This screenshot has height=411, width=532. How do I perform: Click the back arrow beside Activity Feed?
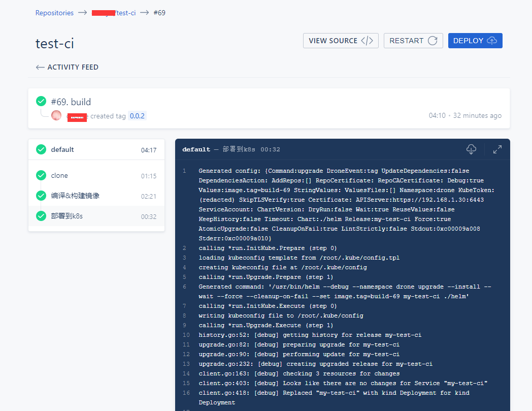click(40, 67)
